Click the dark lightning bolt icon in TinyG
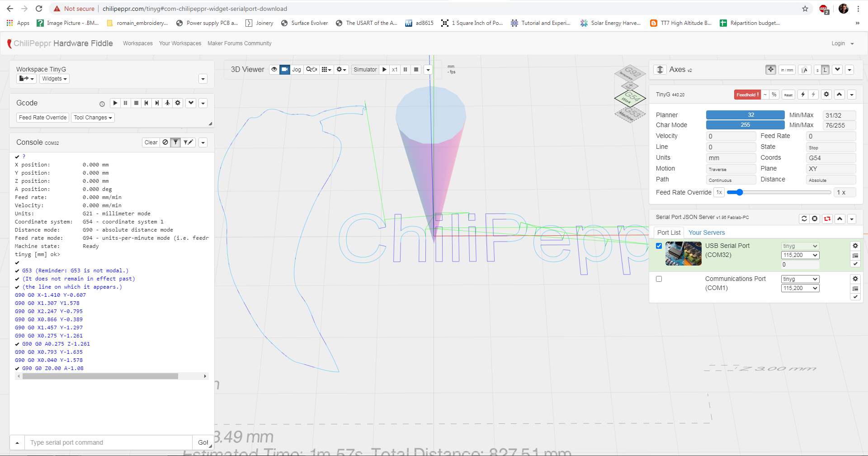This screenshot has height=456, width=868. (803, 95)
